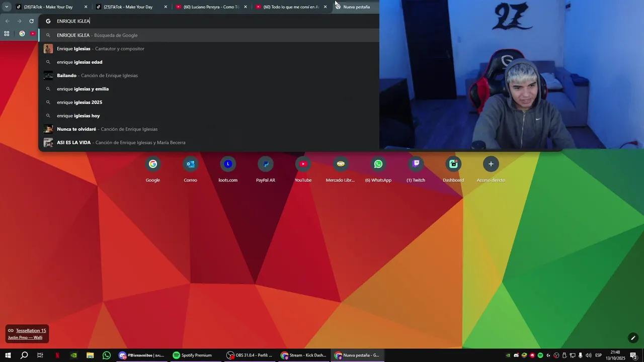Open the apps grid in bookmarks bar

click(7, 34)
